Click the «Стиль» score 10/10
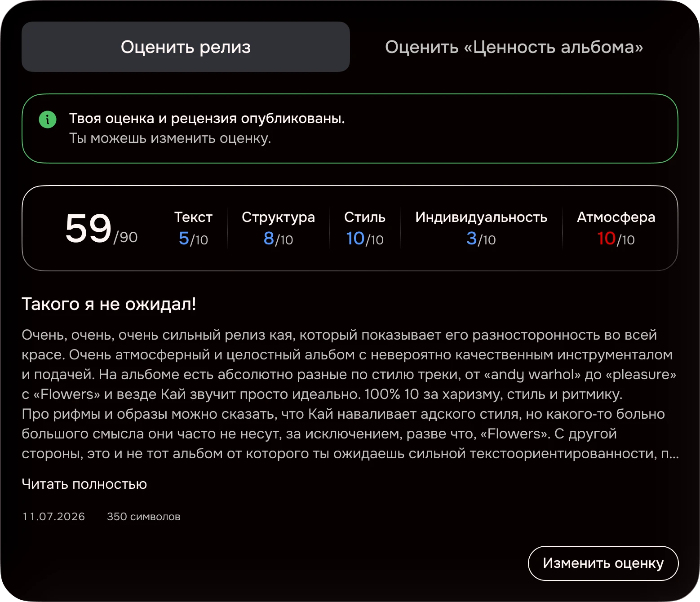This screenshot has width=700, height=602. click(365, 239)
